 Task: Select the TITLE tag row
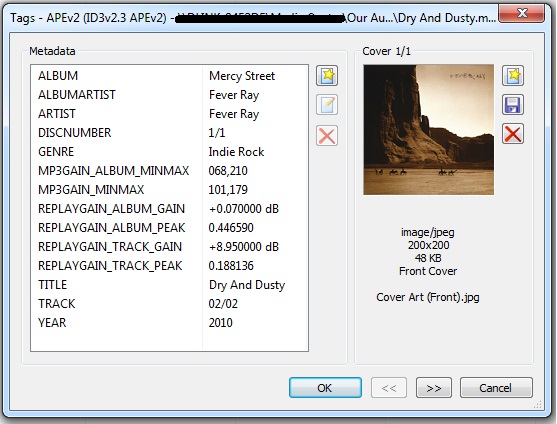169,285
